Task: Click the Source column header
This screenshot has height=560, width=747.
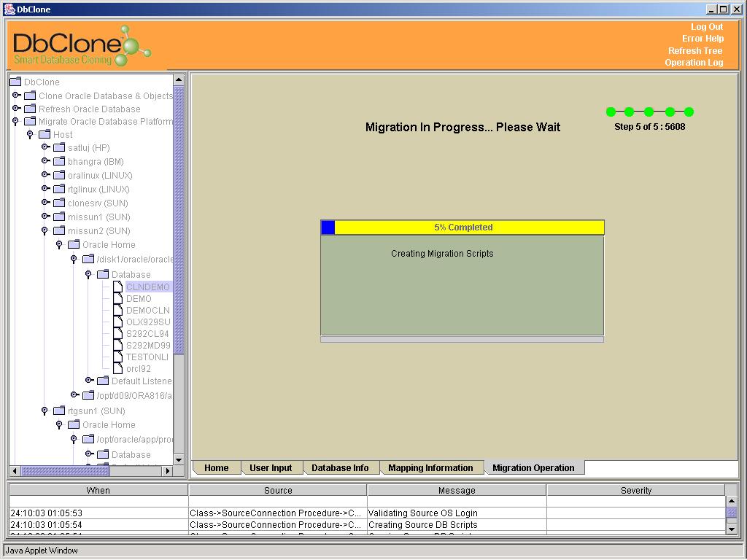Action: [278, 490]
